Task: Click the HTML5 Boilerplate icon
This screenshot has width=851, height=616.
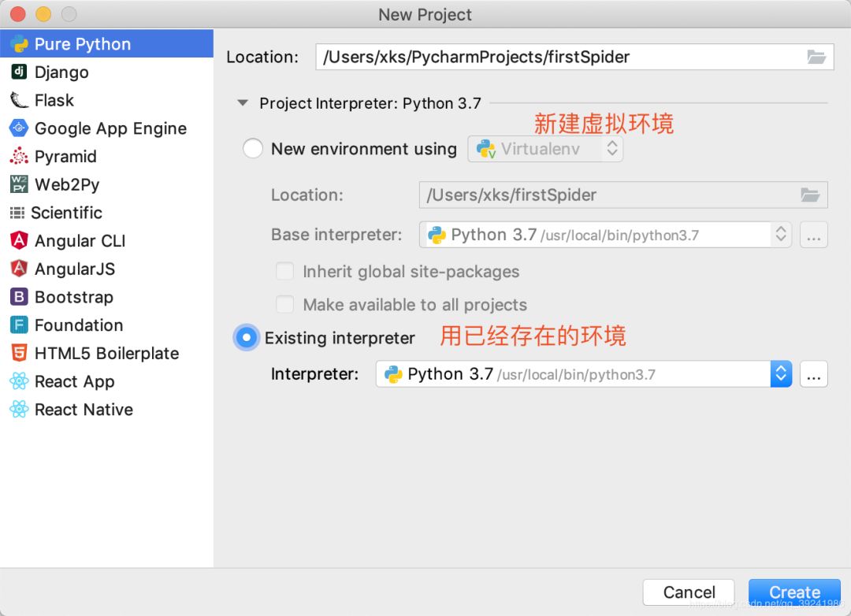Action: pos(19,354)
